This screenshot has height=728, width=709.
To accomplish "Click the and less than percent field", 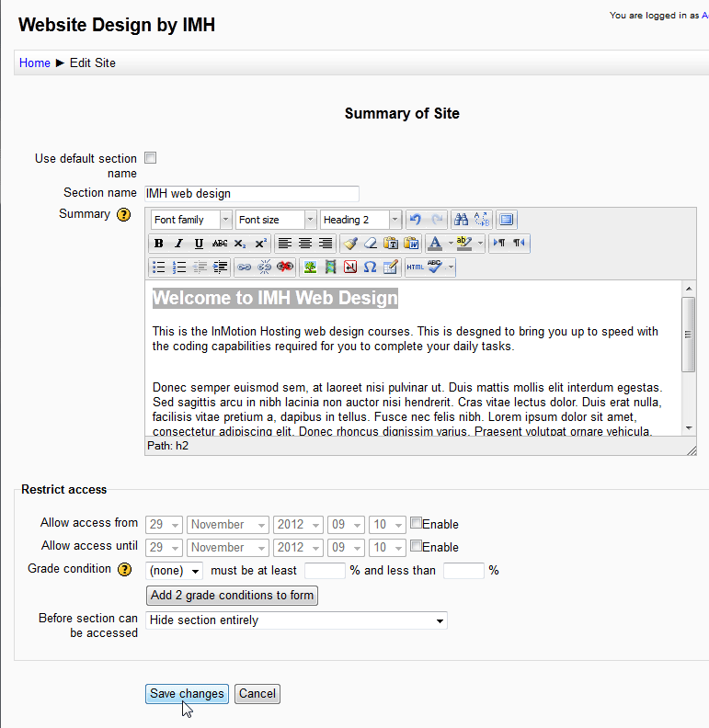I will [463, 571].
